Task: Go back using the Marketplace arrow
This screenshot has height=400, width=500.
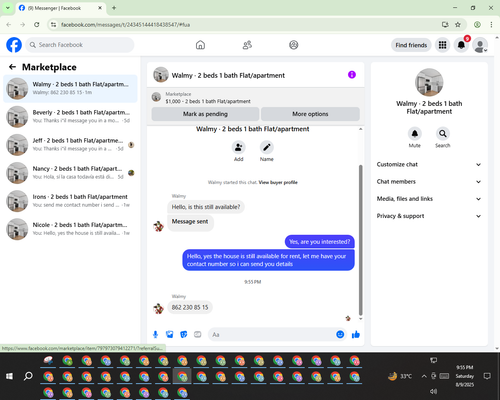Action: click(12, 67)
